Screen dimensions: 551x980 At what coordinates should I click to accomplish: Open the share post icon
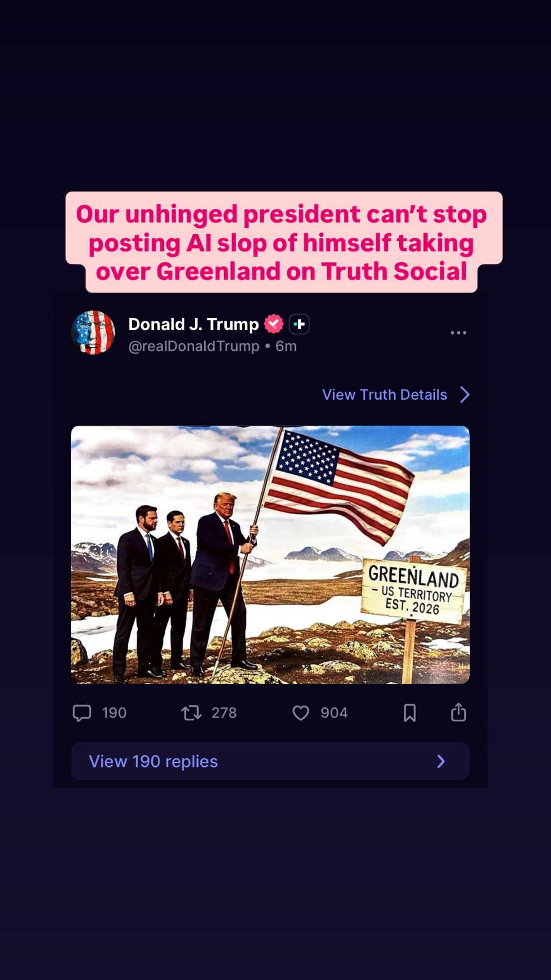pos(458,712)
